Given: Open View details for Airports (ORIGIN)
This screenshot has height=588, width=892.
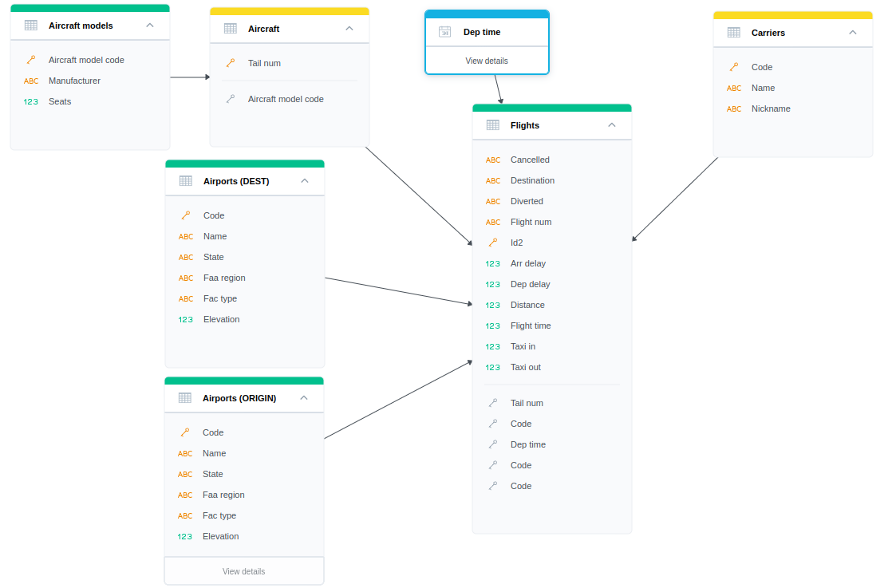Looking at the screenshot, I should [243, 570].
